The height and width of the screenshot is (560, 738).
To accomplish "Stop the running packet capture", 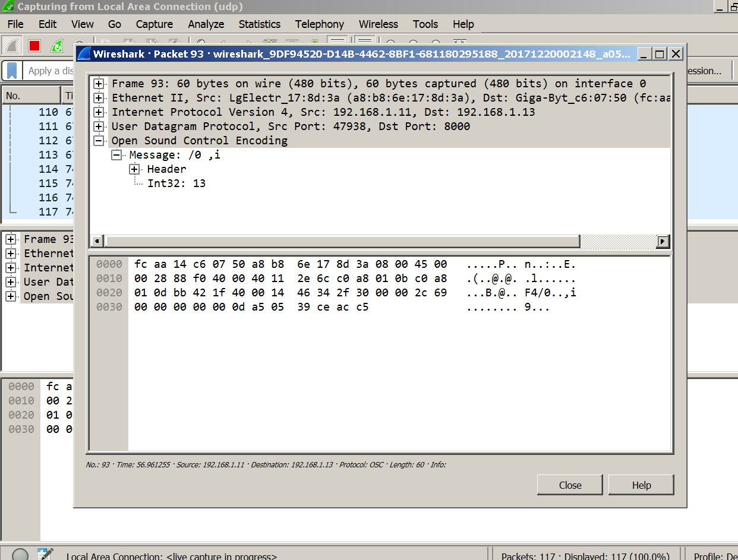I will coord(34,46).
